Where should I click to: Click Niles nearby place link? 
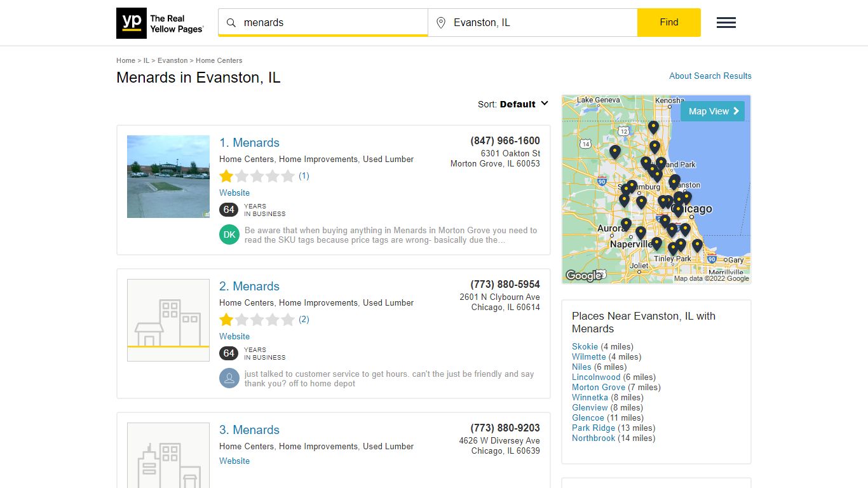[581, 367]
